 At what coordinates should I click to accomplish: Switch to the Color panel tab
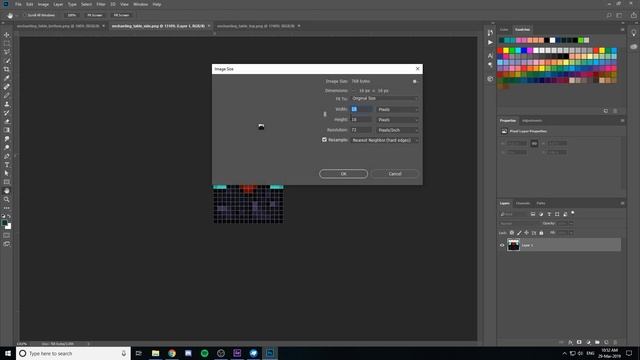tap(504, 29)
